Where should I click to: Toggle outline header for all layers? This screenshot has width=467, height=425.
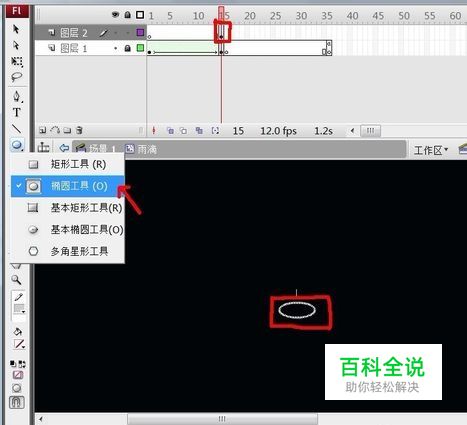140,15
